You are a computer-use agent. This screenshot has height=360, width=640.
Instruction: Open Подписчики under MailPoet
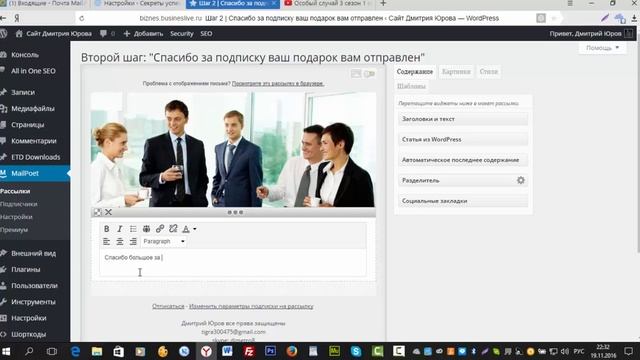[19, 204]
